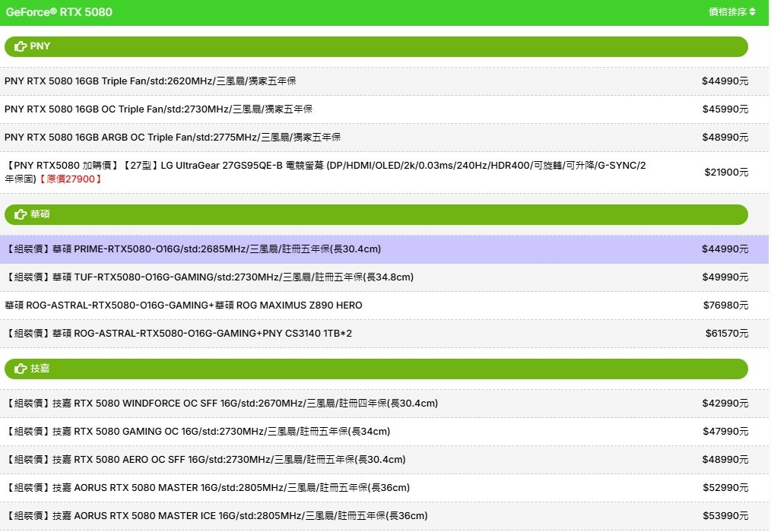Viewport: 771px width, 532px height.
Task: Click the $53990元 price
Action: point(725,516)
